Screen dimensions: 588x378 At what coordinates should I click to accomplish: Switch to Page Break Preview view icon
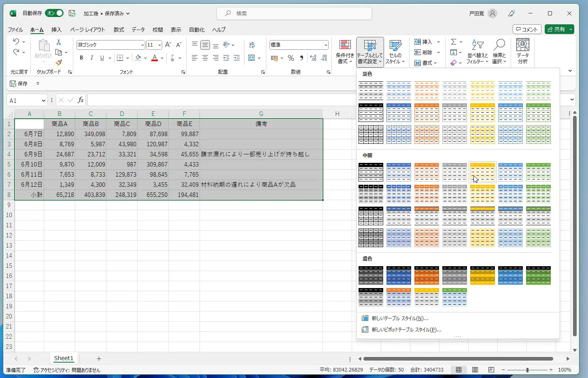[491, 370]
